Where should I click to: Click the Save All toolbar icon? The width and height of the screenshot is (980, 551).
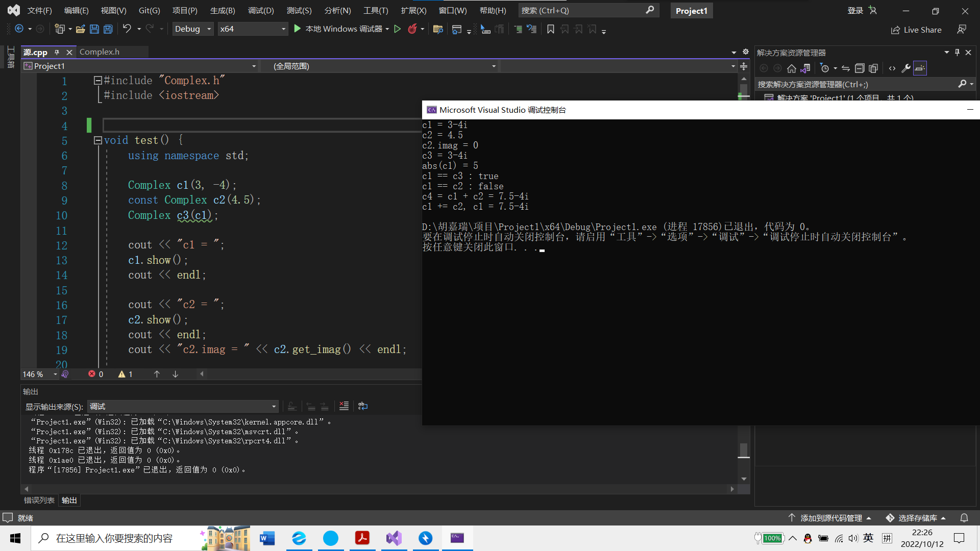coord(108,29)
